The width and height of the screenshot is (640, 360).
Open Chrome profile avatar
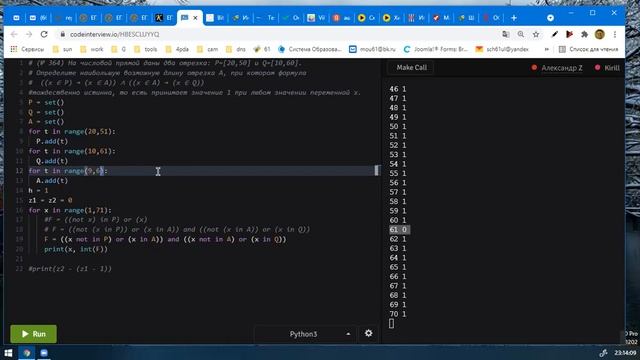click(600, 35)
